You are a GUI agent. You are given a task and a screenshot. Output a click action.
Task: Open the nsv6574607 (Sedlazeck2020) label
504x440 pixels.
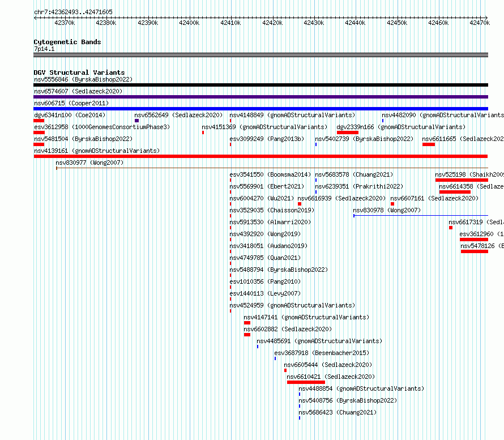click(78, 91)
